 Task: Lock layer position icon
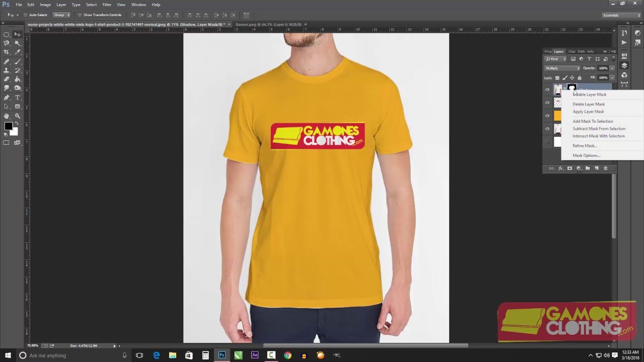click(572, 78)
